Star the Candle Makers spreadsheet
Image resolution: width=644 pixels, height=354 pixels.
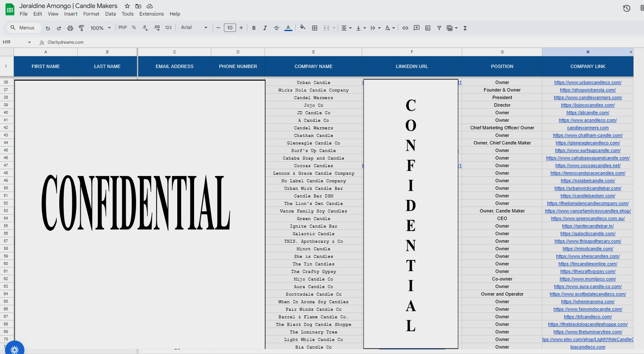tap(127, 6)
